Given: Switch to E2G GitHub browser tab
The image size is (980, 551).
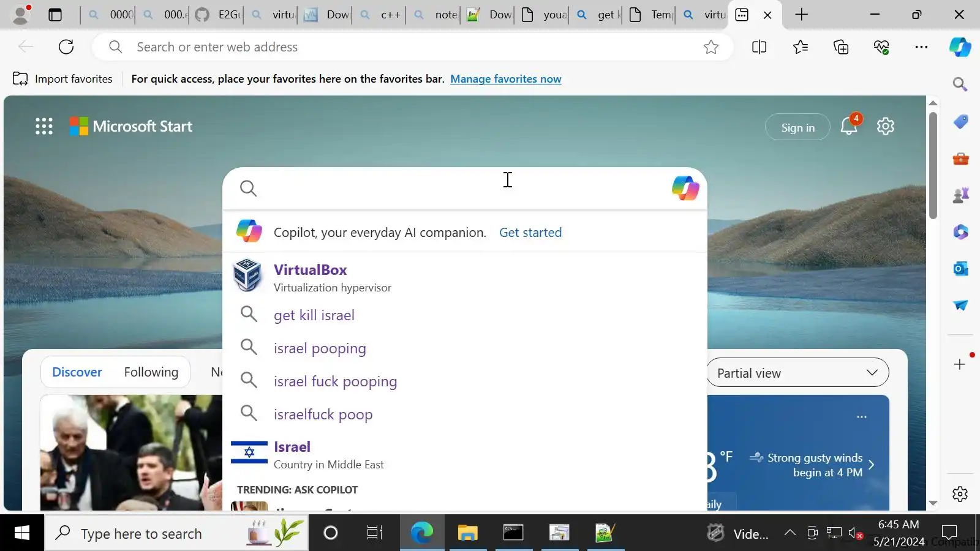Looking at the screenshot, I should pyautogui.click(x=217, y=15).
